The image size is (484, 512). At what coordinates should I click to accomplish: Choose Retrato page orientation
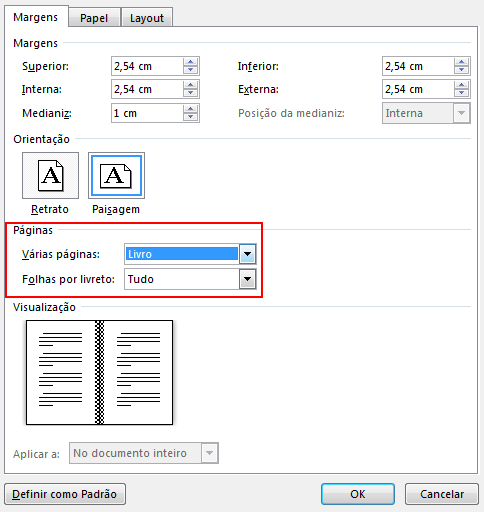(50, 176)
